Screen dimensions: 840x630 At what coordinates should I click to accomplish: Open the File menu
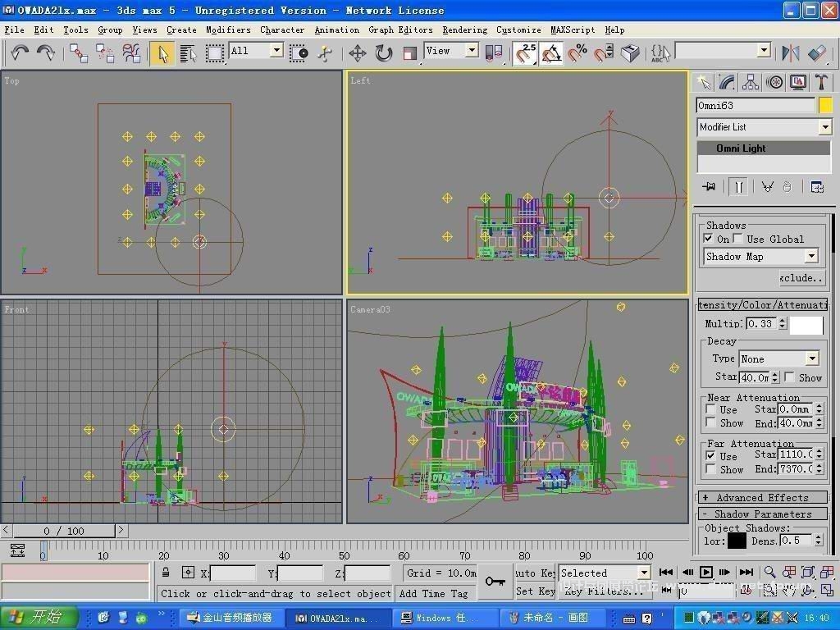pyautogui.click(x=15, y=30)
